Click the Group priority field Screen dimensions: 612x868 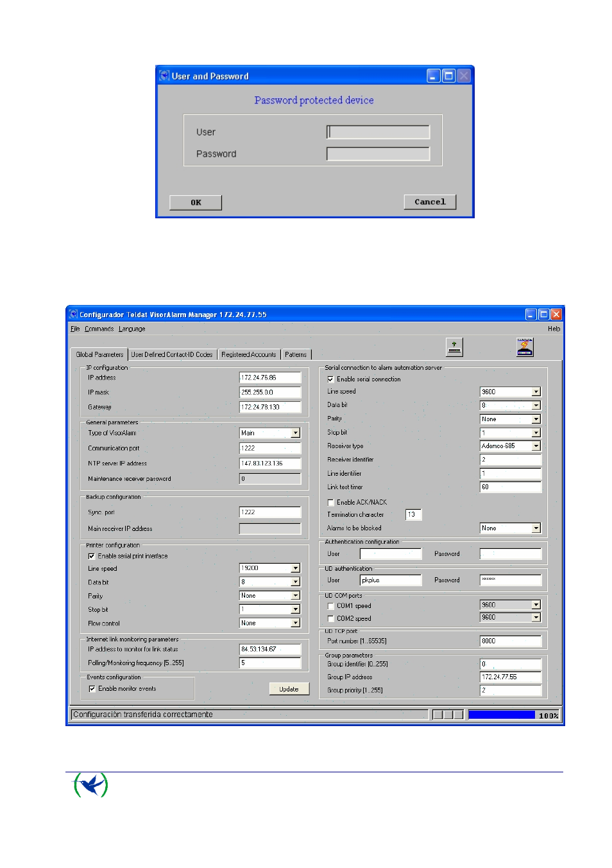[511, 690]
